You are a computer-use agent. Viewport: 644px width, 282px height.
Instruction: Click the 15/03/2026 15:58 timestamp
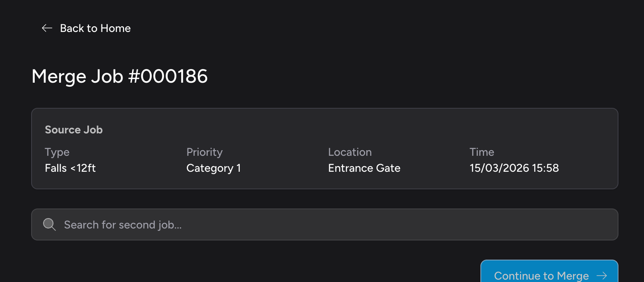pyautogui.click(x=514, y=168)
